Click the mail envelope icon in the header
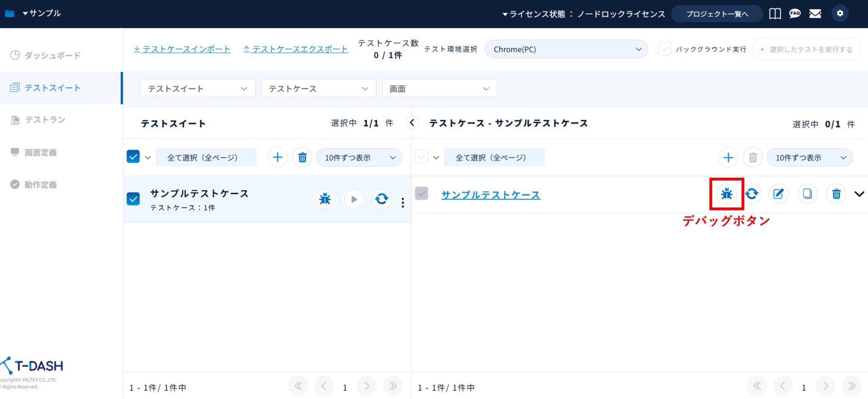Screen dimensions: 868x399 [x=815, y=14]
